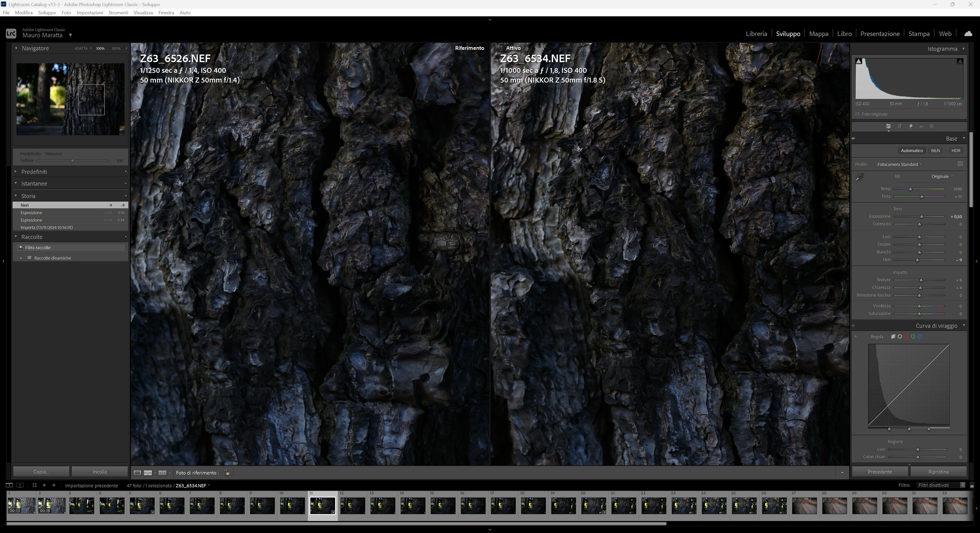Select the Crop overlay tool
980x533 pixels.
click(900, 126)
